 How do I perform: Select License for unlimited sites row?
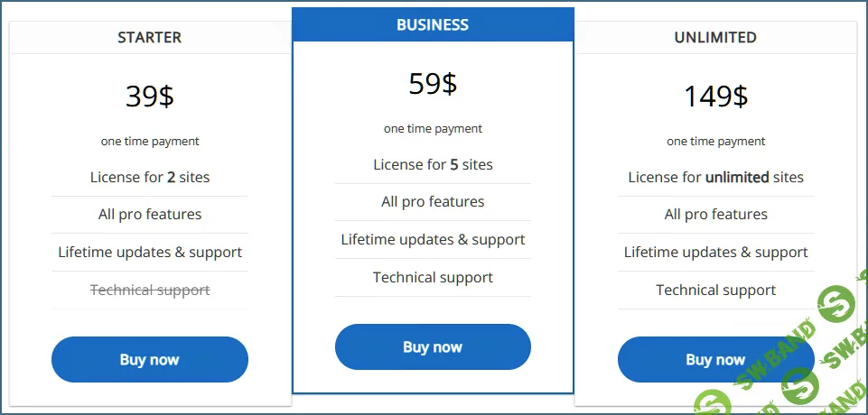(x=715, y=177)
